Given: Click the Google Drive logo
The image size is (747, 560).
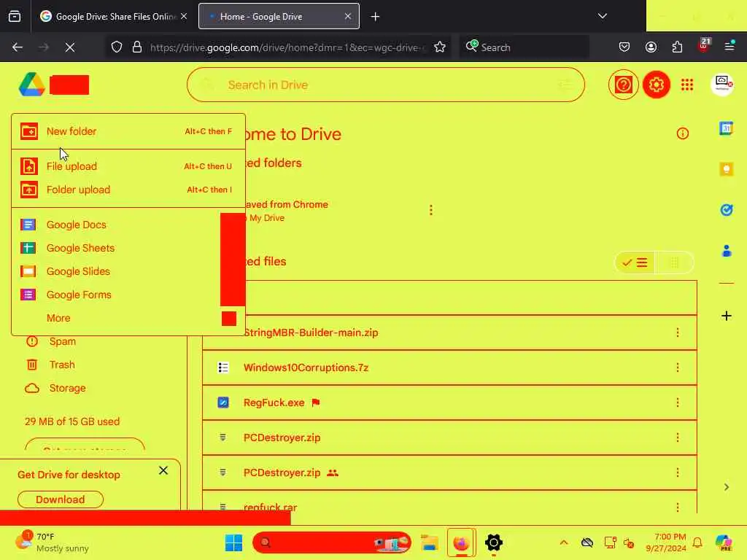Looking at the screenshot, I should pos(32,85).
